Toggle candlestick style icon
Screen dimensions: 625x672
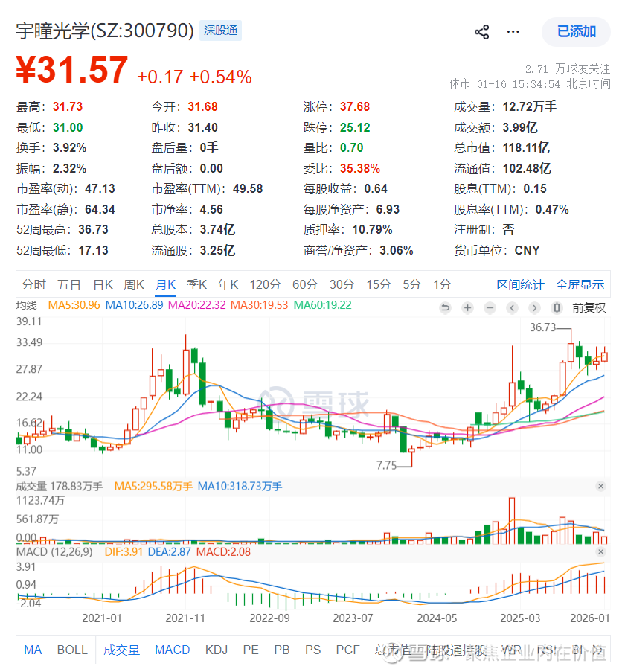click(557, 307)
